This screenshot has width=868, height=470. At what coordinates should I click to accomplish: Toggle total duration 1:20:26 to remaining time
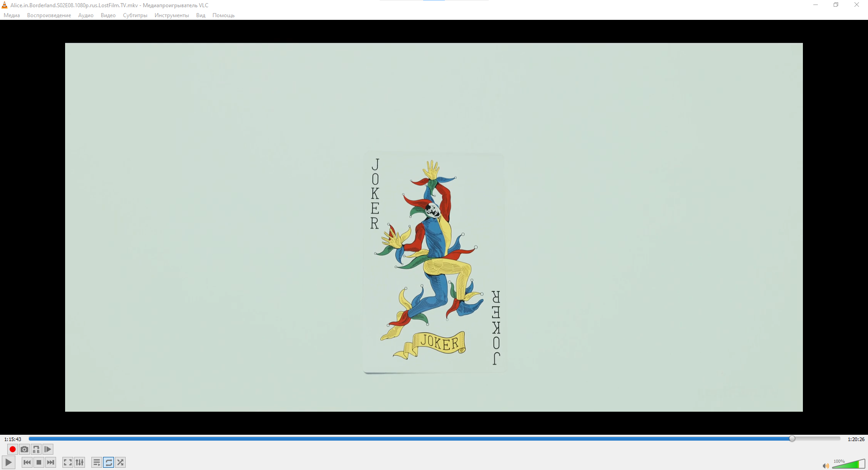click(856, 439)
